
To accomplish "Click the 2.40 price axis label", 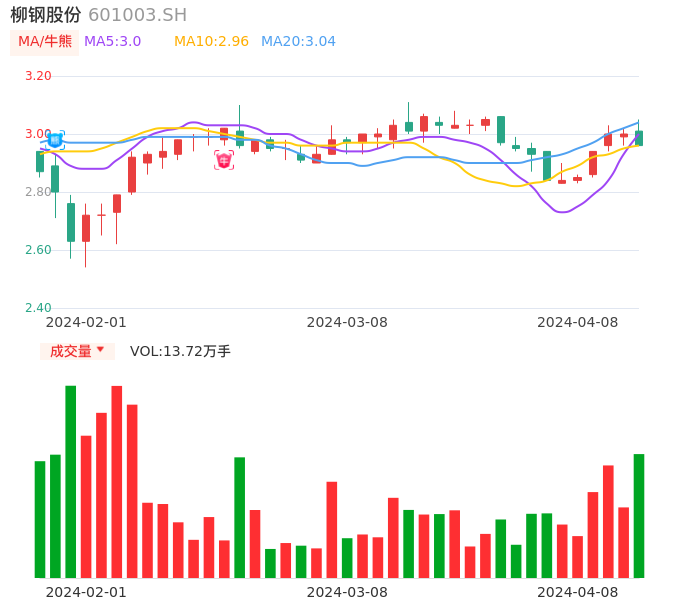I will coord(38,308).
